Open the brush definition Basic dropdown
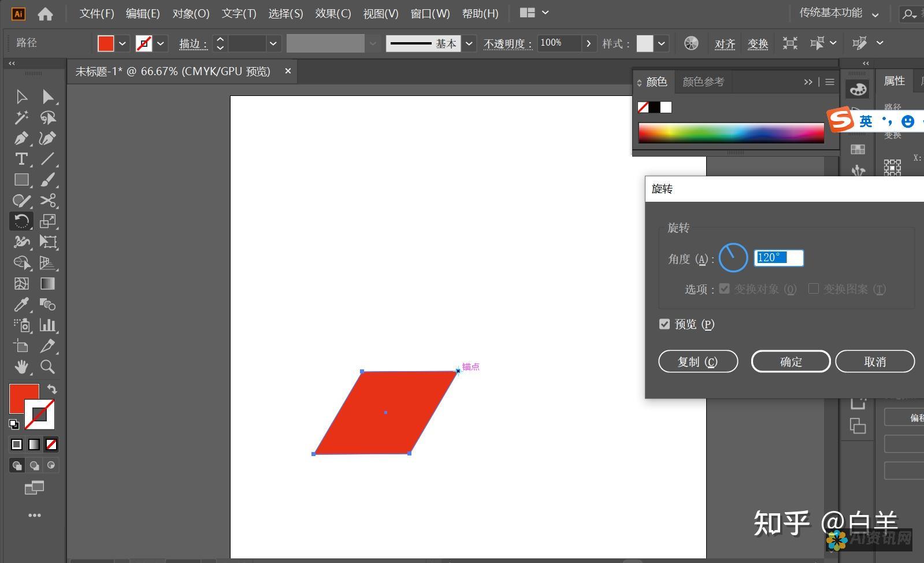This screenshot has height=563, width=924. [x=469, y=43]
